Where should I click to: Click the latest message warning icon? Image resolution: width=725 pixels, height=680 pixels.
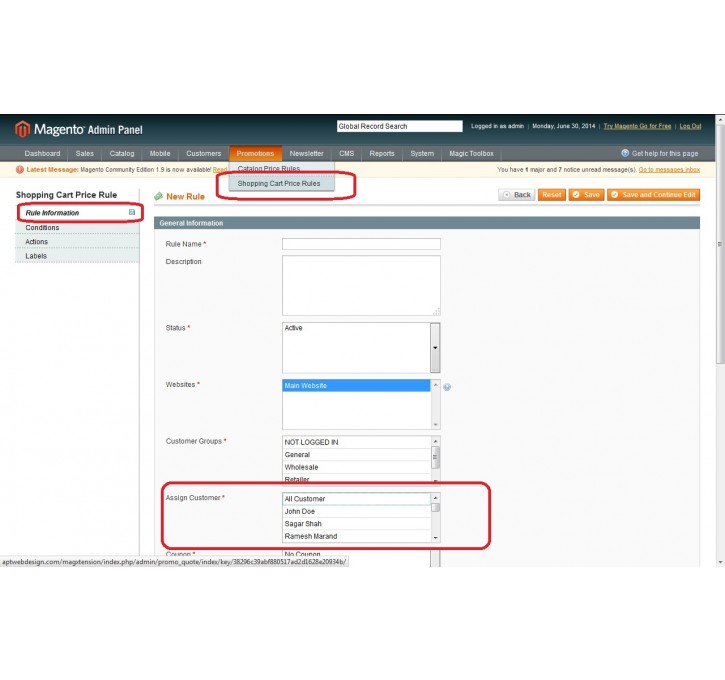point(20,170)
